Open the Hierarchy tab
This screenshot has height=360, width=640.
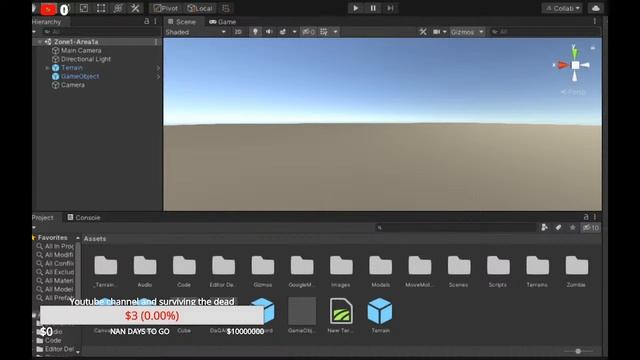click(x=46, y=22)
